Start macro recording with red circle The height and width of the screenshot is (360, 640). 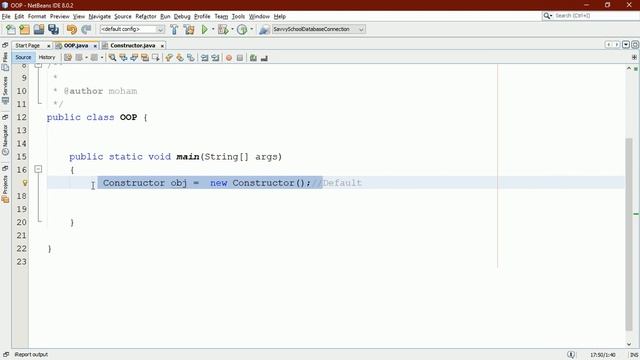pyautogui.click(x=229, y=58)
